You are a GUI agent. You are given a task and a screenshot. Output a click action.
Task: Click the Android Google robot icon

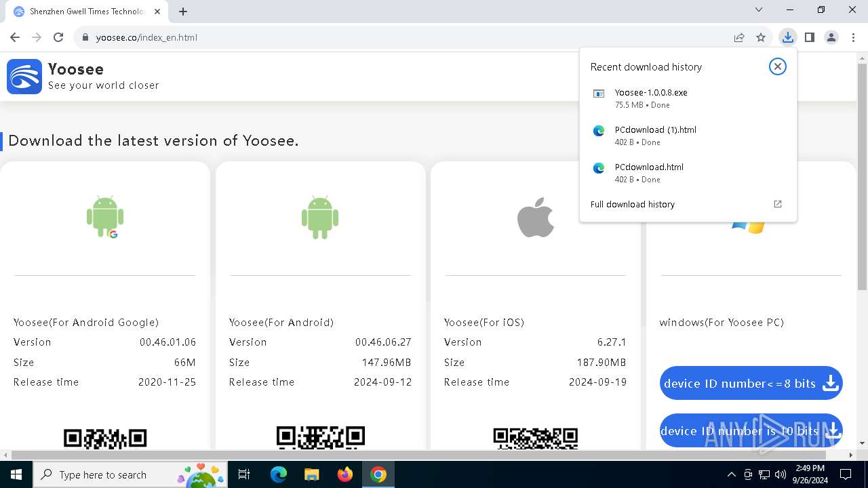[x=105, y=217]
